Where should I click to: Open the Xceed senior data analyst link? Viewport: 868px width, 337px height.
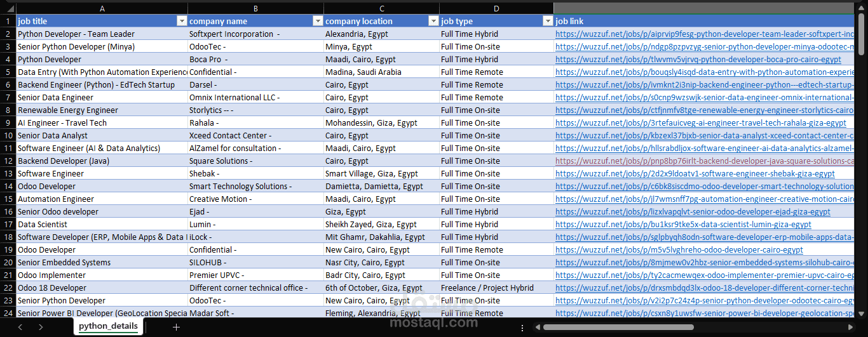tap(705, 135)
